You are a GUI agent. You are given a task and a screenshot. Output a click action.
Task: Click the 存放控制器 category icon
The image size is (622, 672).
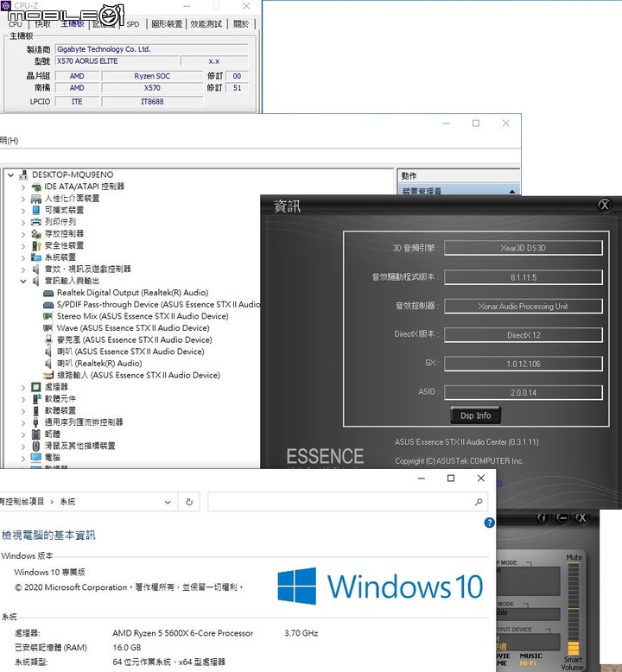36,234
